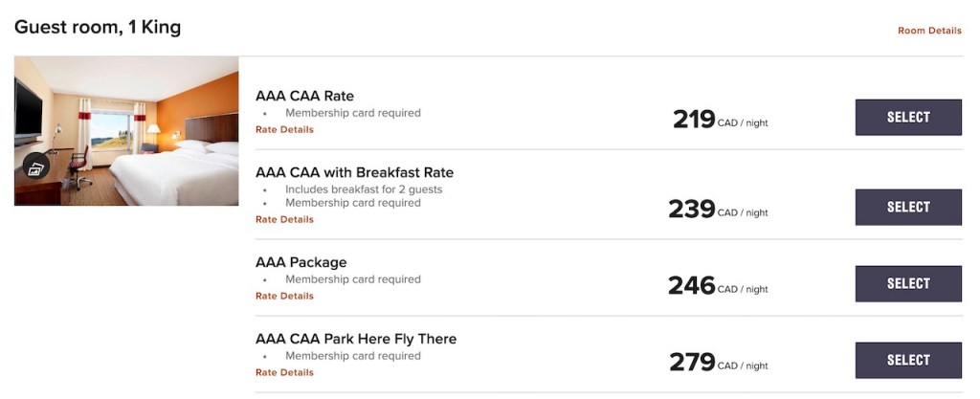Click the AAA CAA Park Here Fly There title

356,339
